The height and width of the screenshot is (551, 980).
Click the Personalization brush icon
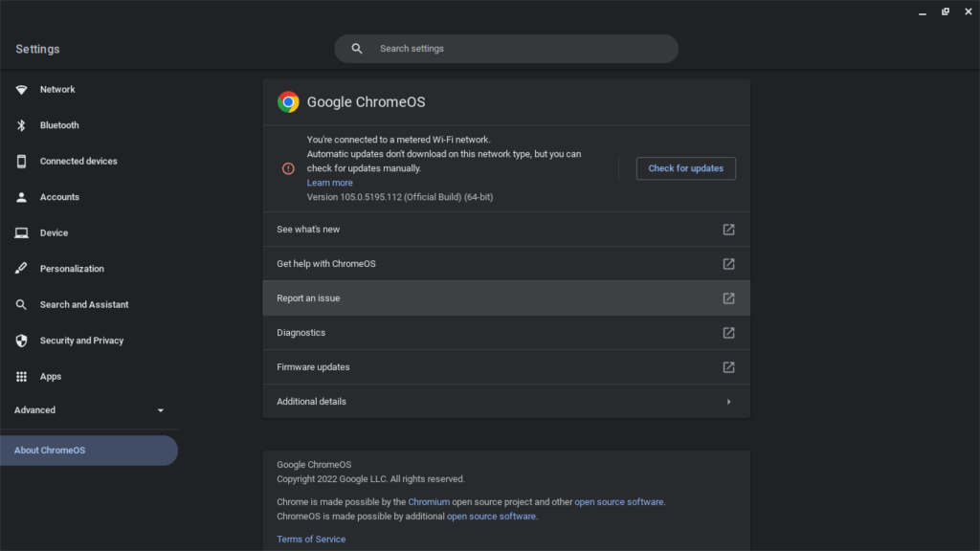click(21, 269)
